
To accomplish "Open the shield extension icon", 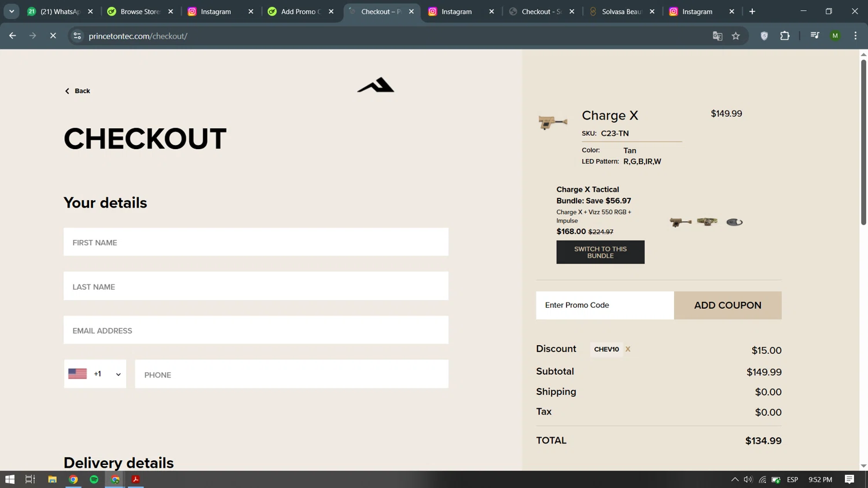I will click(x=764, y=36).
